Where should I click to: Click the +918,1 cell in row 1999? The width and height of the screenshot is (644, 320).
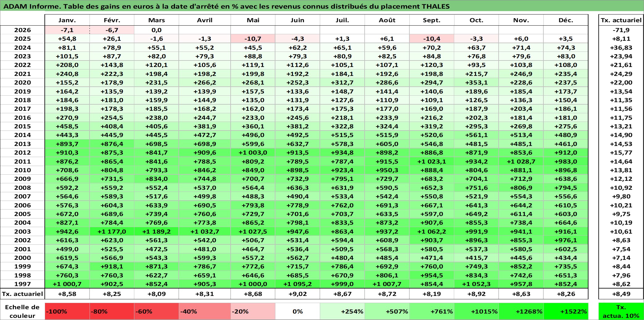tap(112, 266)
